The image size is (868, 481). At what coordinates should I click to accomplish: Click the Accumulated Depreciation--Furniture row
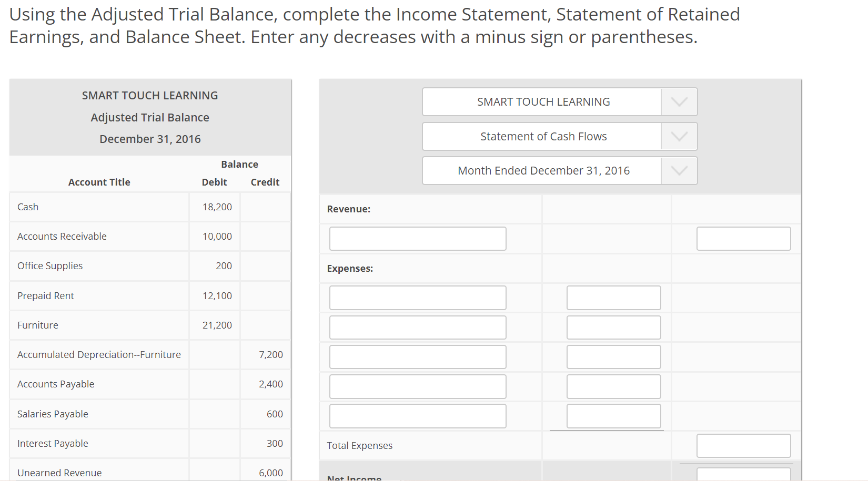pos(99,354)
